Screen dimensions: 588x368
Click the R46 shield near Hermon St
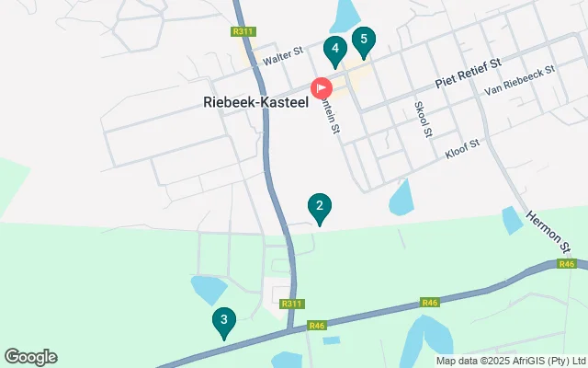click(x=567, y=264)
